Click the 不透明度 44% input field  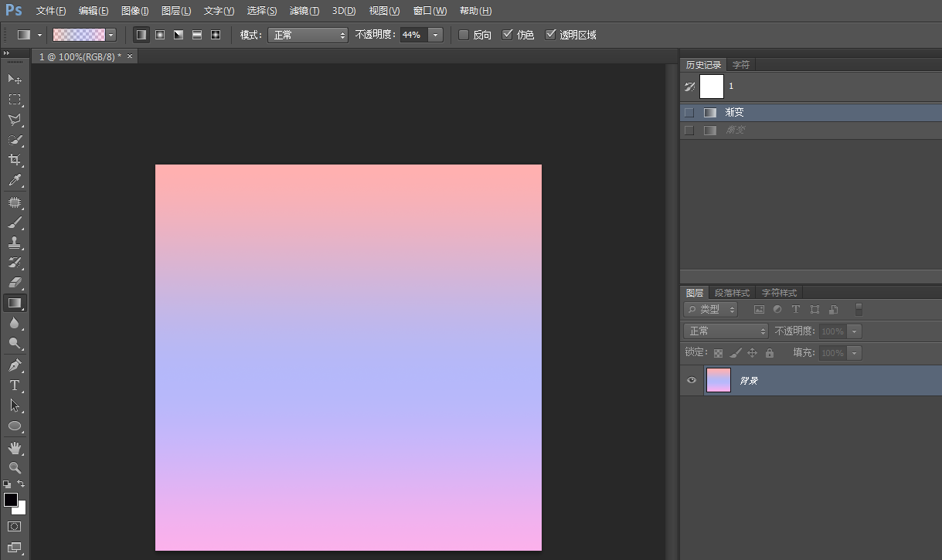[x=413, y=35]
